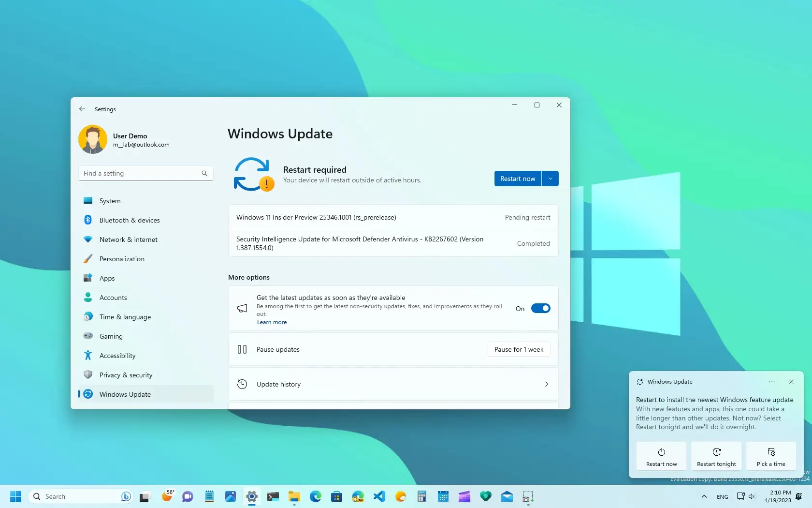Open Network & internet settings

[x=145, y=239]
